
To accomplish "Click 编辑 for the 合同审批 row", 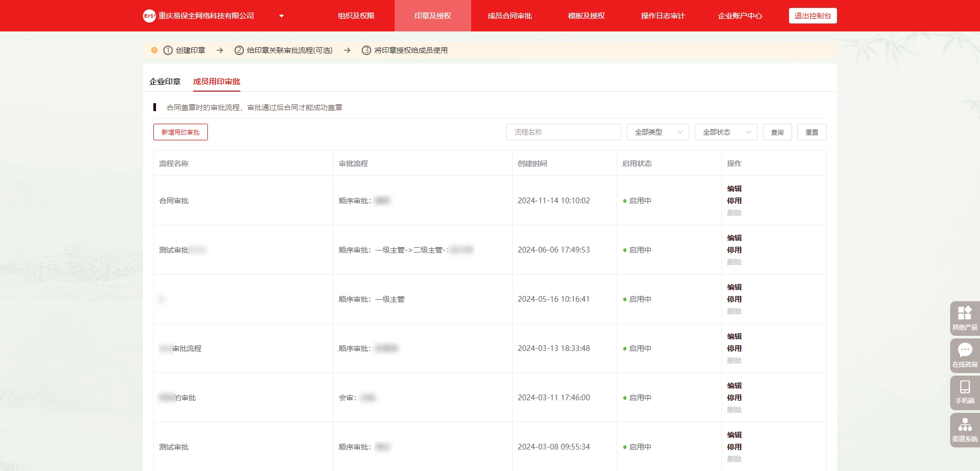I will click(x=734, y=189).
